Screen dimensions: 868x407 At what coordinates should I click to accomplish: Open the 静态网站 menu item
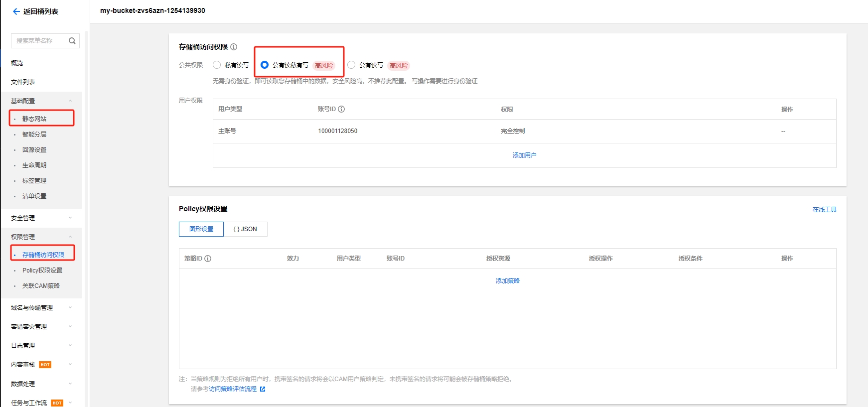pyautogui.click(x=34, y=119)
